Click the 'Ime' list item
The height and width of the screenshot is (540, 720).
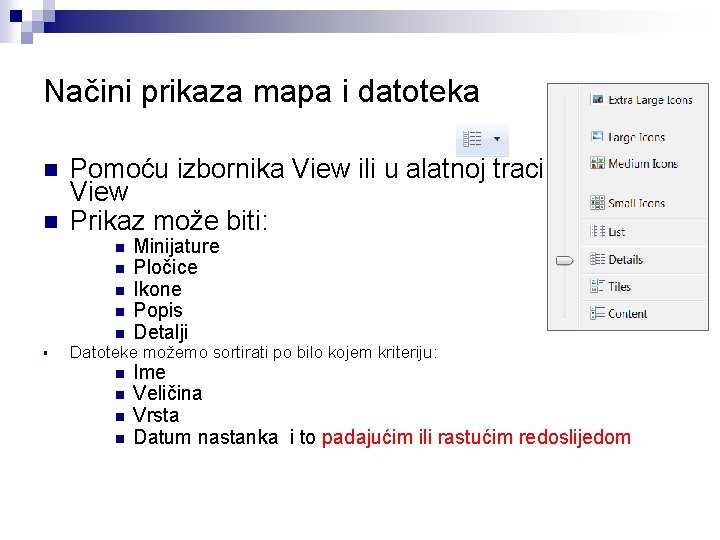149,372
